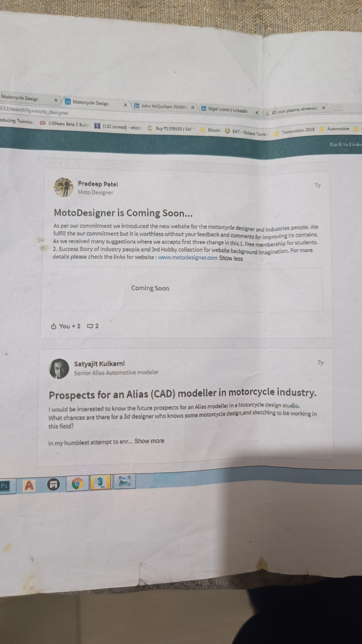The image size is (362, 644).
Task: Open comments icon on MotoDesigner post
Action: pos(90,326)
